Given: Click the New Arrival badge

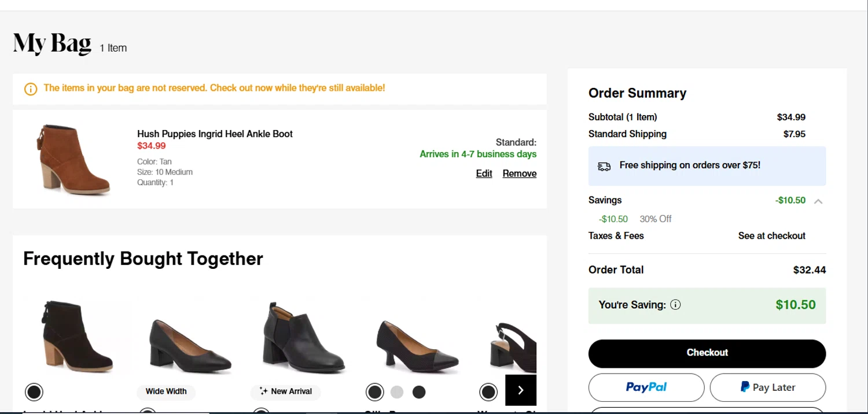Looking at the screenshot, I should [286, 391].
